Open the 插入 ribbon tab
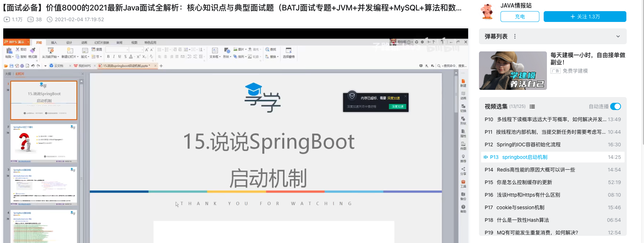 [x=54, y=42]
